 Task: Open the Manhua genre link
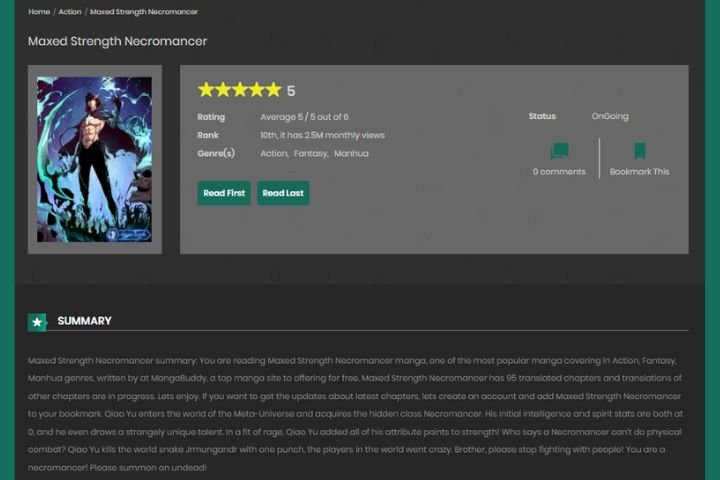click(351, 153)
